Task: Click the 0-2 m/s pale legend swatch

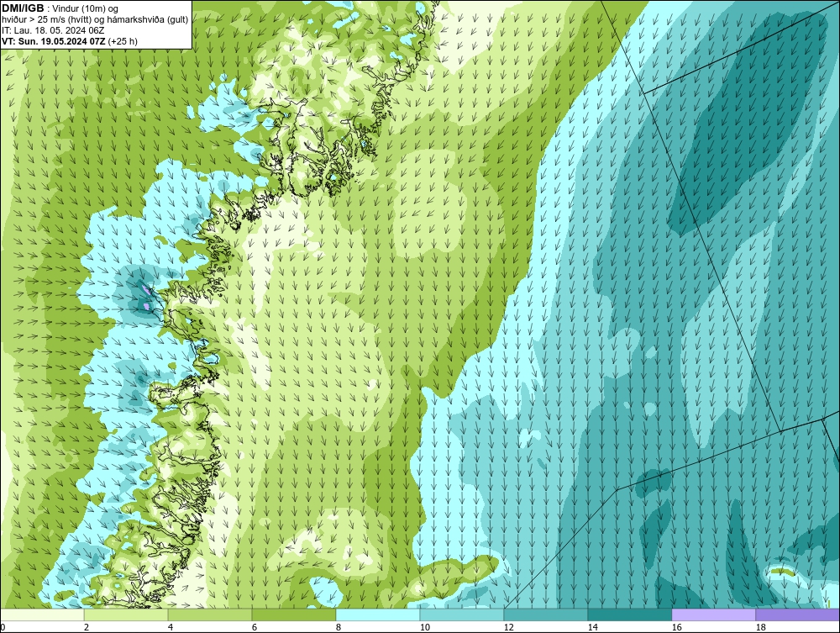Action: (42, 615)
